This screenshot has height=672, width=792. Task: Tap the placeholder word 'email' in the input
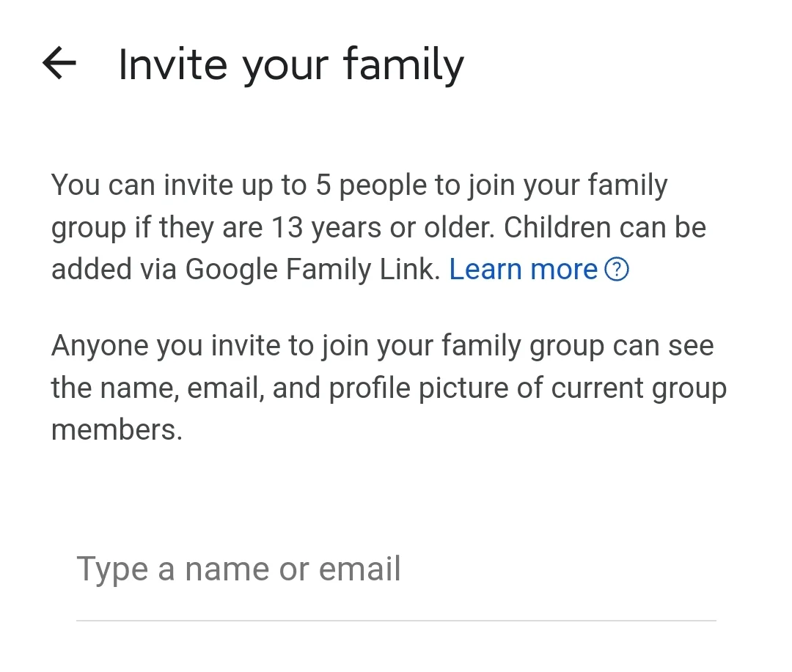point(359,569)
